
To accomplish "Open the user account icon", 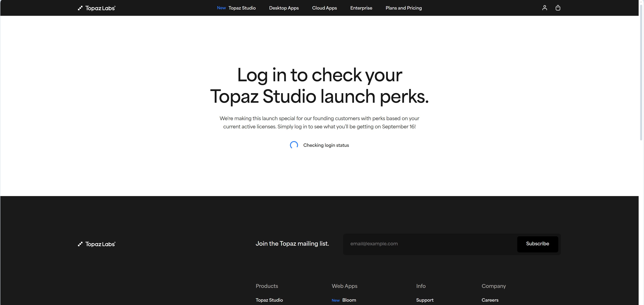I will click(545, 8).
